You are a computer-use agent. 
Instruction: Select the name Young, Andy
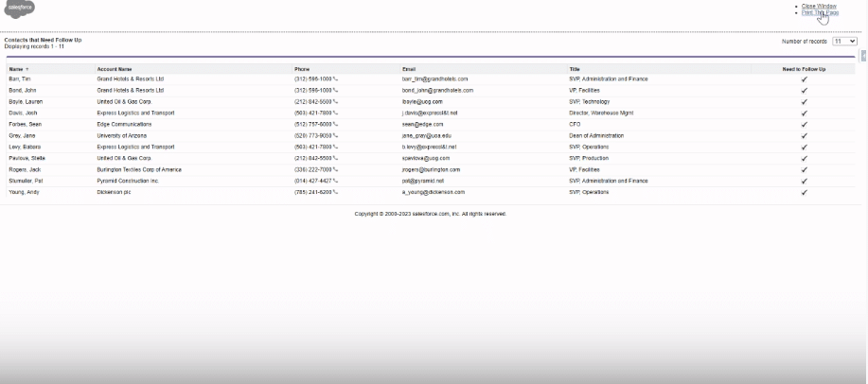[24, 192]
